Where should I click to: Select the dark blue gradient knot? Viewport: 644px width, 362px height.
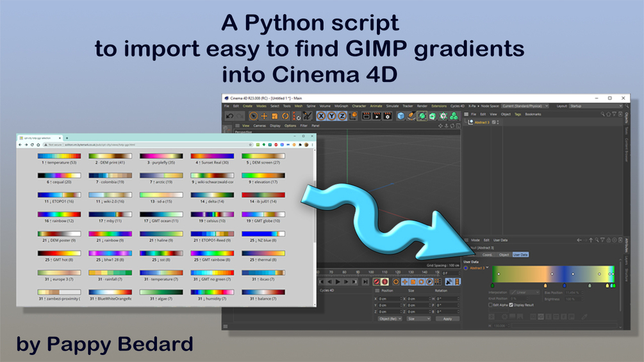point(565,285)
